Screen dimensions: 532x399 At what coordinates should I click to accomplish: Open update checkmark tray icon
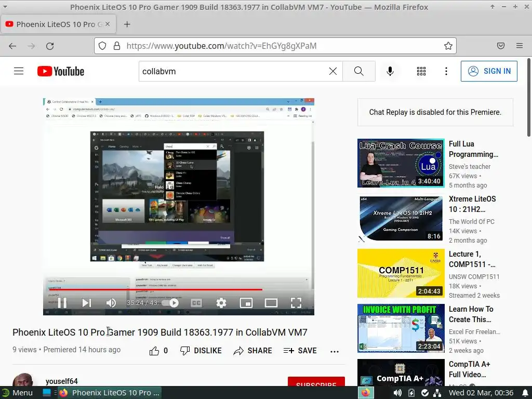coord(425,393)
